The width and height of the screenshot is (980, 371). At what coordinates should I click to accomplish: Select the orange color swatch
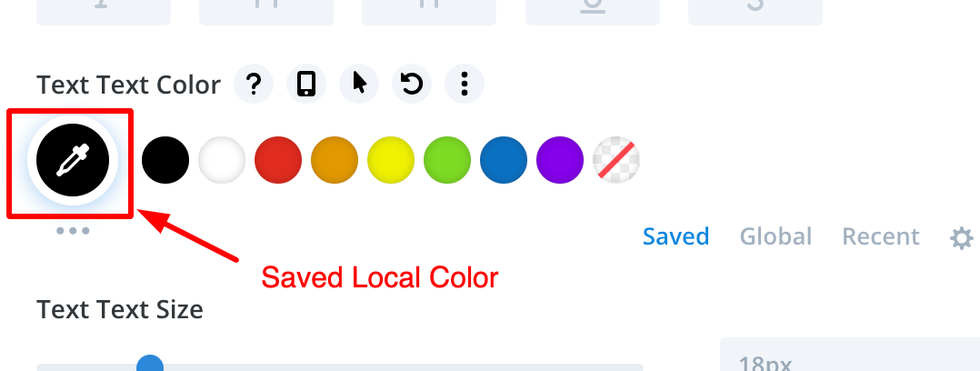335,160
